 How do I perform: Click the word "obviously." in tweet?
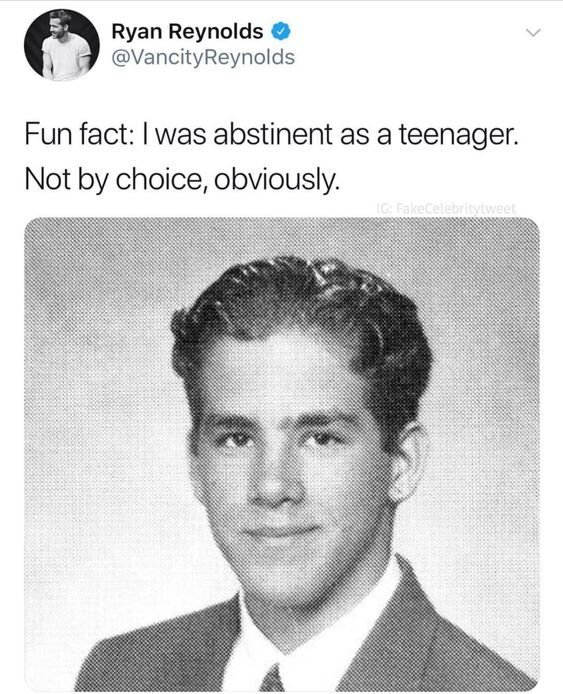277,179
